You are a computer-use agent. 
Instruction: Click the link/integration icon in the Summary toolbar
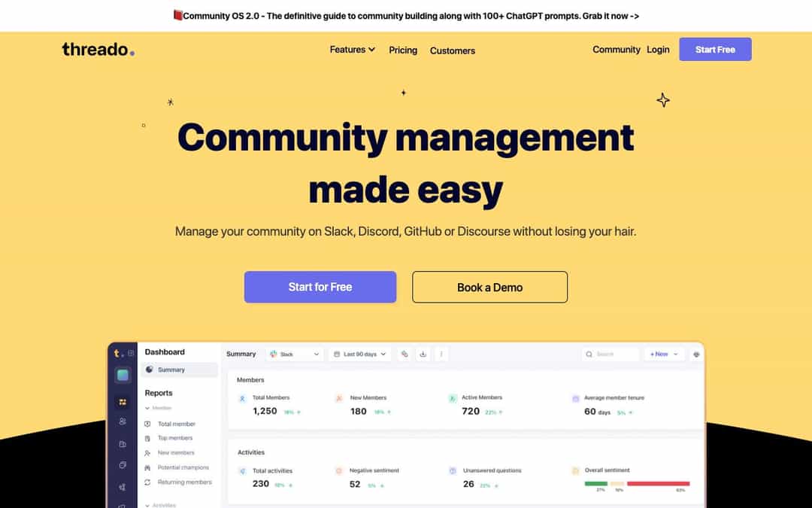point(404,354)
